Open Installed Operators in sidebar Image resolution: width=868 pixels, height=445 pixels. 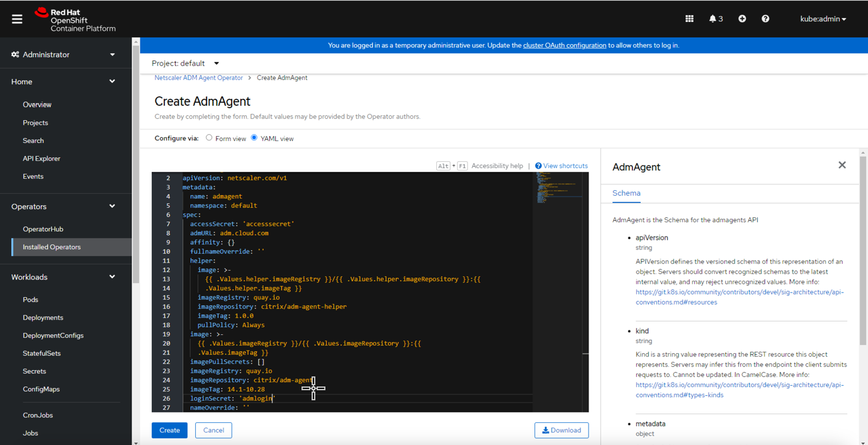click(x=52, y=247)
